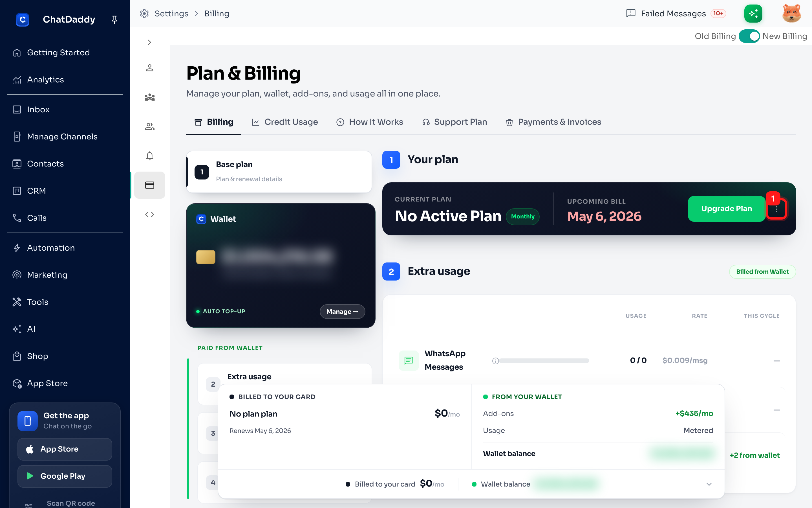Click the $0.009/msg rate value
This screenshot has width=812, height=508.
(685, 360)
